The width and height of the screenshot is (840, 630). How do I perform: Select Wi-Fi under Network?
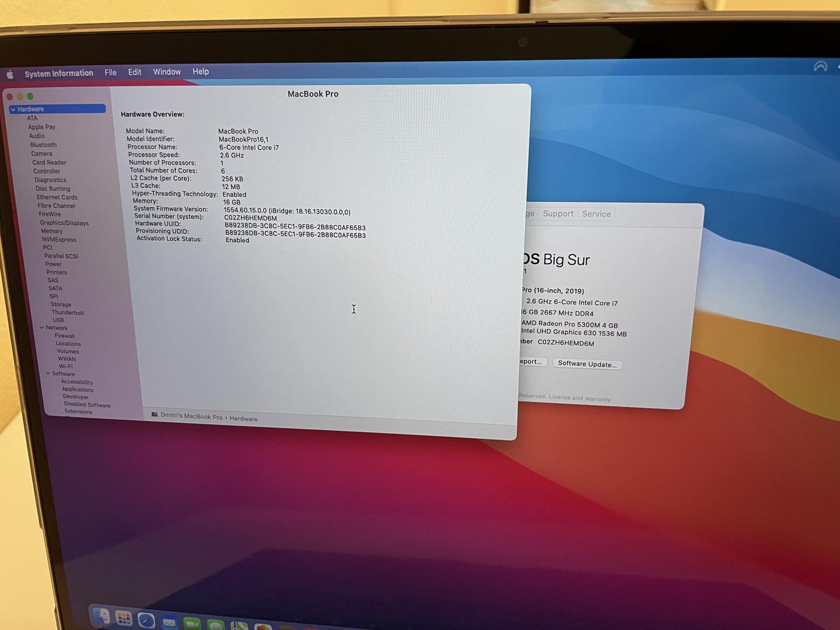[x=66, y=366]
